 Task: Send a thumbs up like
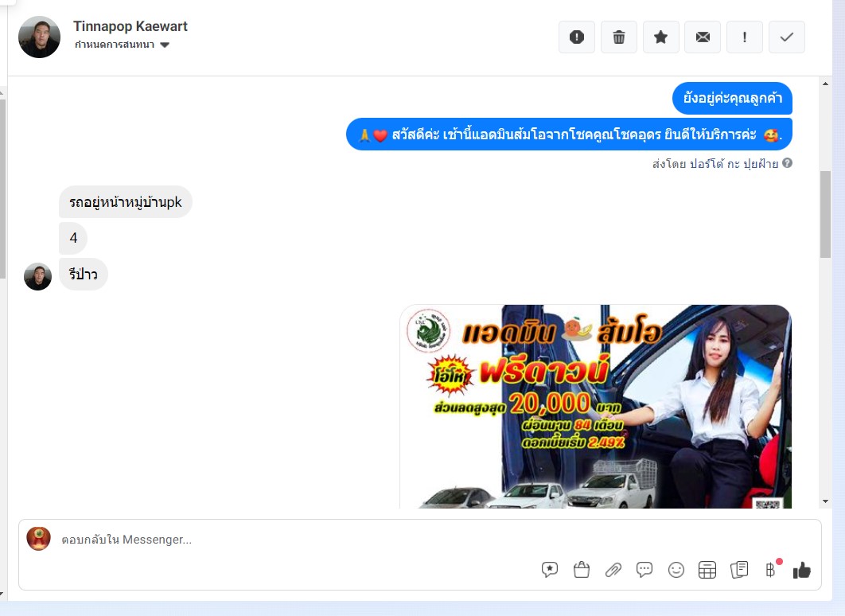tap(802, 570)
